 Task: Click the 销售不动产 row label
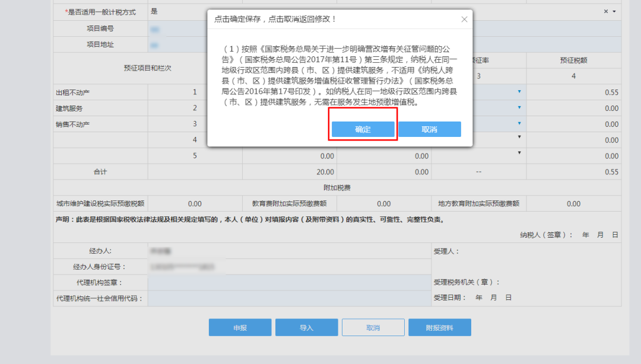tap(72, 124)
